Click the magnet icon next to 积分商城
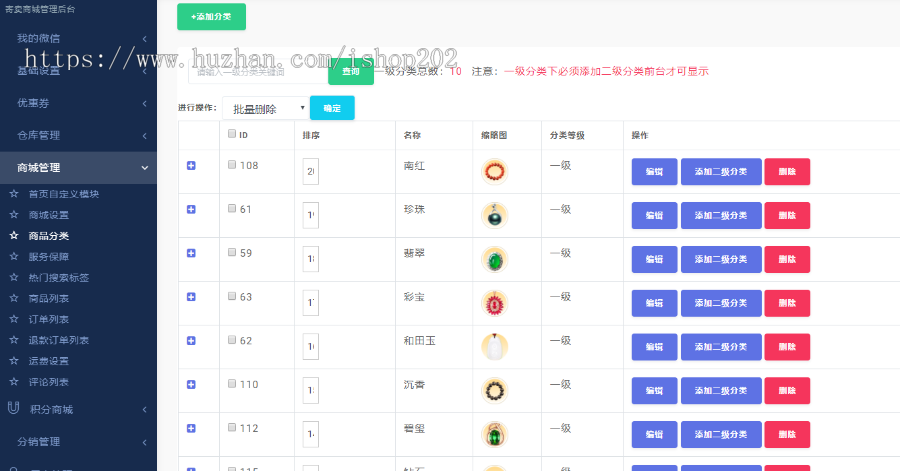900x471 pixels. point(13,408)
